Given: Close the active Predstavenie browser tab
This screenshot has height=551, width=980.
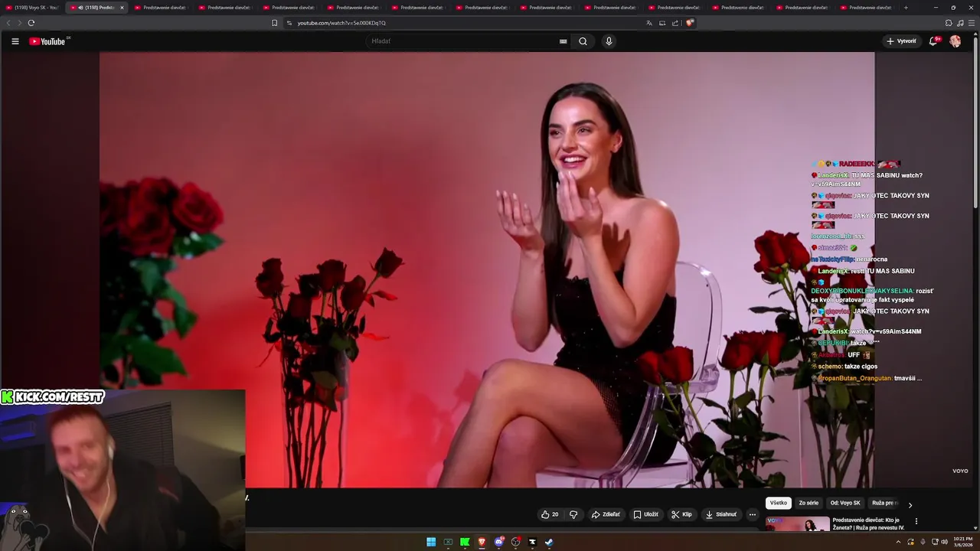Looking at the screenshot, I should (122, 8).
